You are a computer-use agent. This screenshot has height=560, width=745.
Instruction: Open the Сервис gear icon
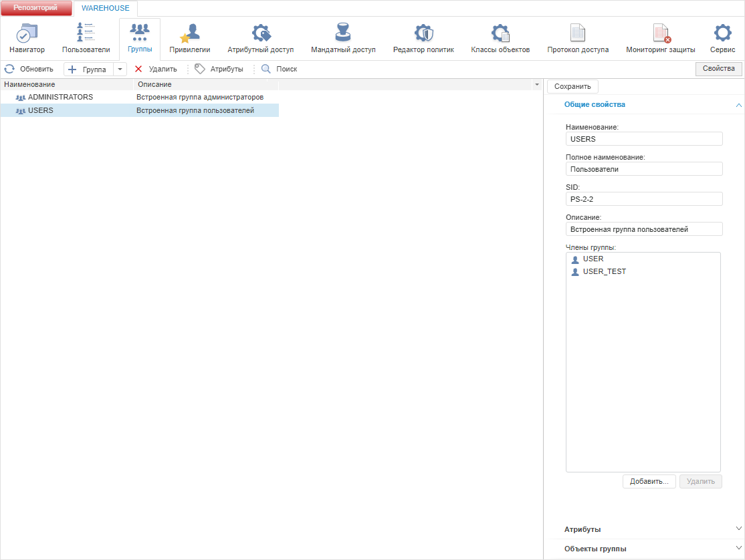723,33
